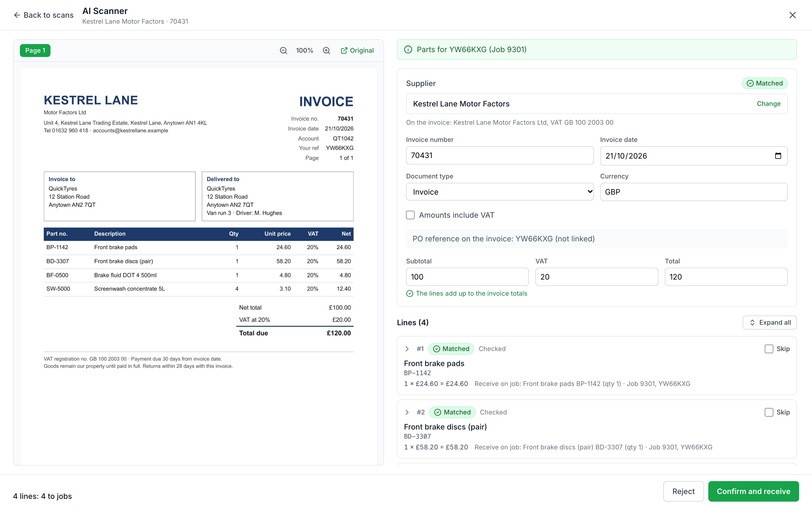
Task: Change the matched supplier
Action: (x=769, y=103)
